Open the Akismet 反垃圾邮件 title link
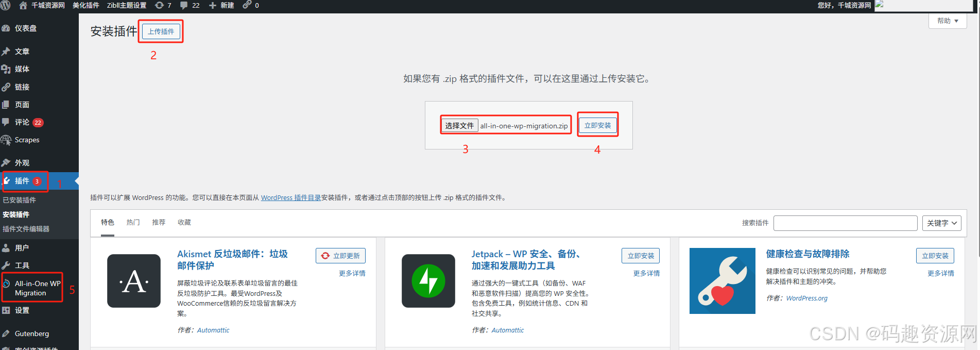The width and height of the screenshot is (980, 350). 232,260
